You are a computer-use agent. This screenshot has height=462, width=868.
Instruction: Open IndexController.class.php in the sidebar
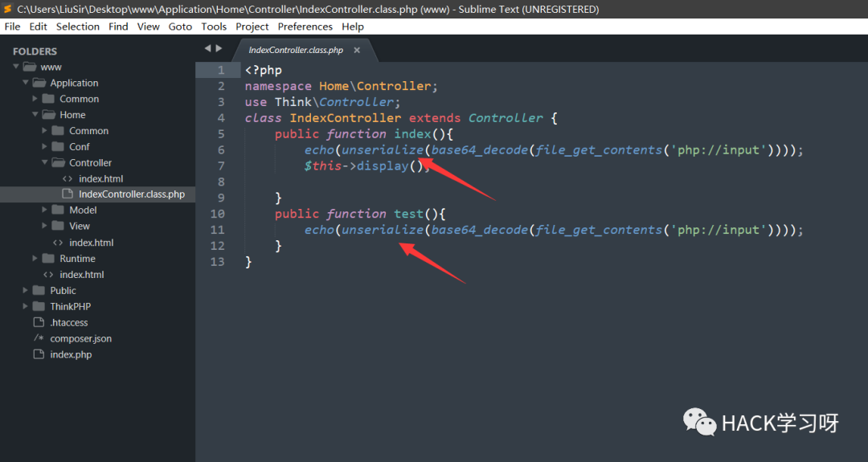(x=132, y=194)
